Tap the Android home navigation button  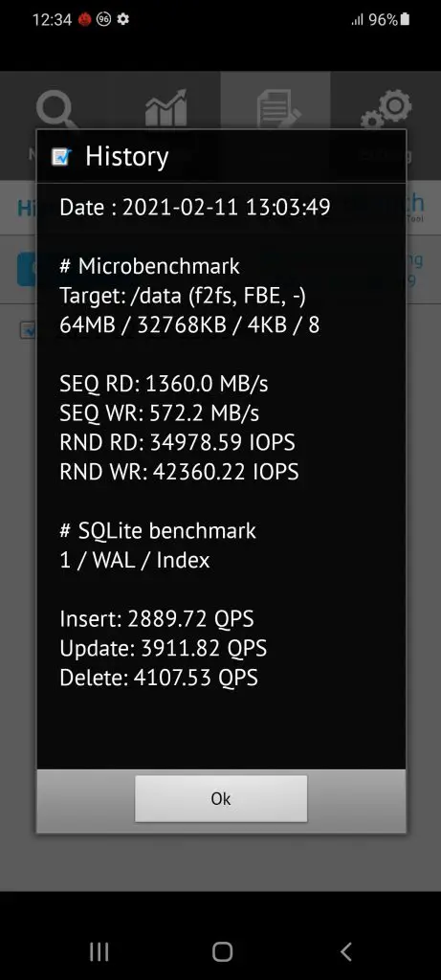click(222, 951)
